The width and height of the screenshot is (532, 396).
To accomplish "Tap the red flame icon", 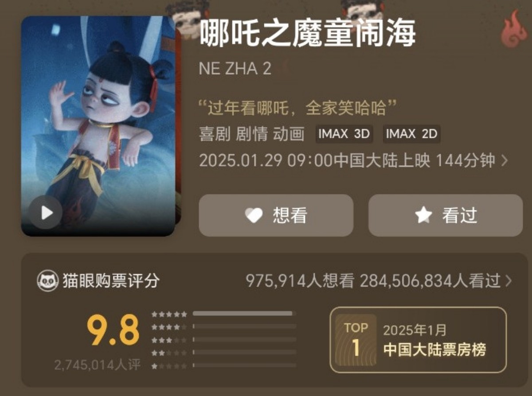I will click(x=514, y=27).
